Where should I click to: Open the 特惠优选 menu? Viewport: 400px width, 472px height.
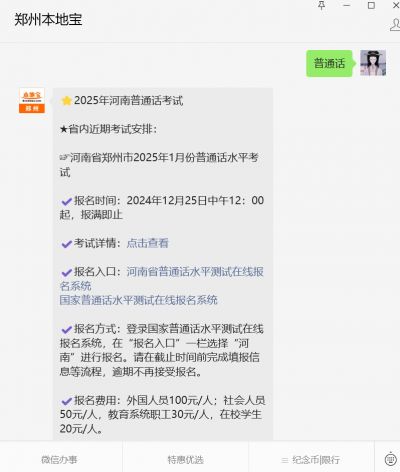[x=185, y=460]
